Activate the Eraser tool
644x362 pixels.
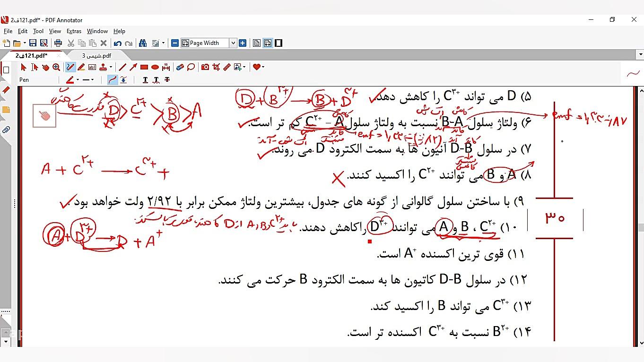[179, 67]
